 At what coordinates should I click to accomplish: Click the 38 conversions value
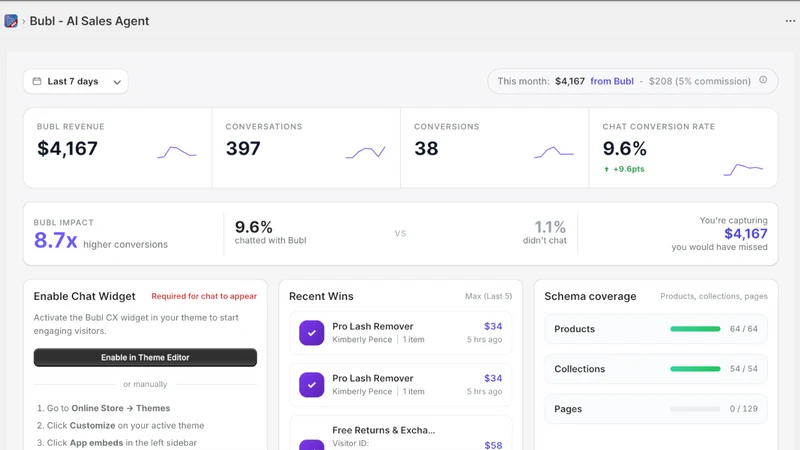click(426, 148)
